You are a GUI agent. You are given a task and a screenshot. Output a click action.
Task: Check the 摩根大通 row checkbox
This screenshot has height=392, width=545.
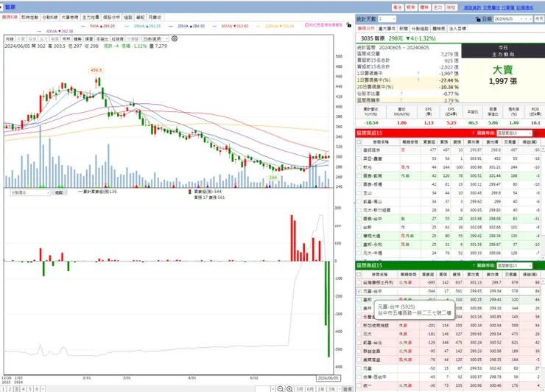tap(359, 236)
